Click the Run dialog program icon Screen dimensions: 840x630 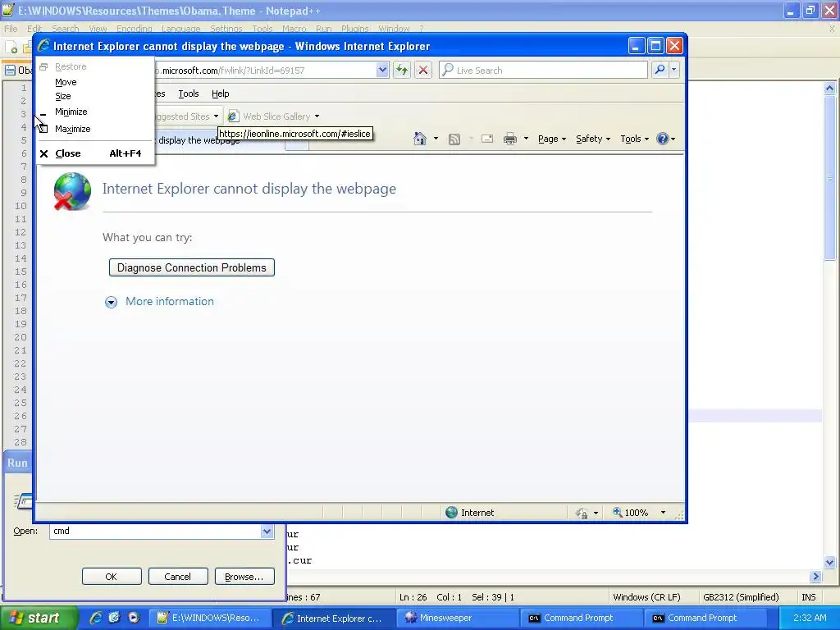click(x=22, y=501)
